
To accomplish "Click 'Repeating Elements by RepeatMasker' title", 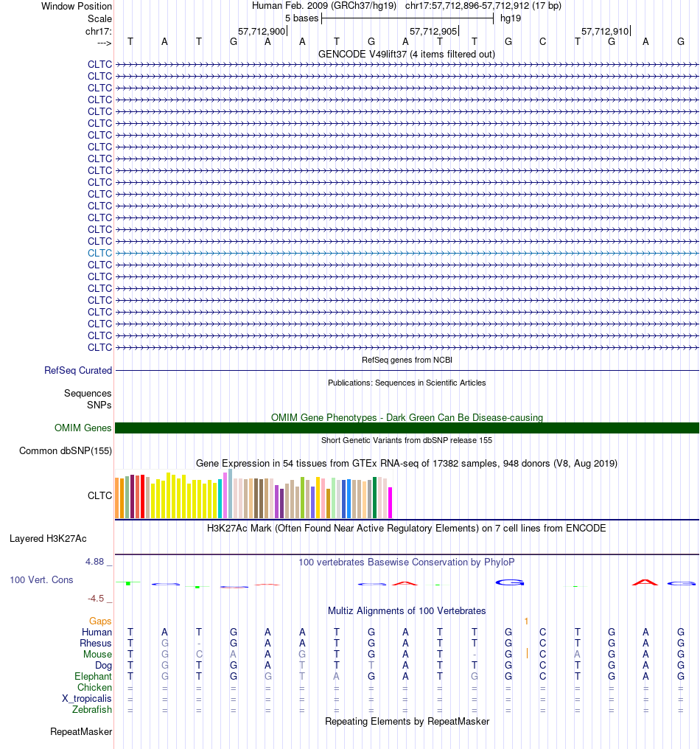I will (407, 722).
